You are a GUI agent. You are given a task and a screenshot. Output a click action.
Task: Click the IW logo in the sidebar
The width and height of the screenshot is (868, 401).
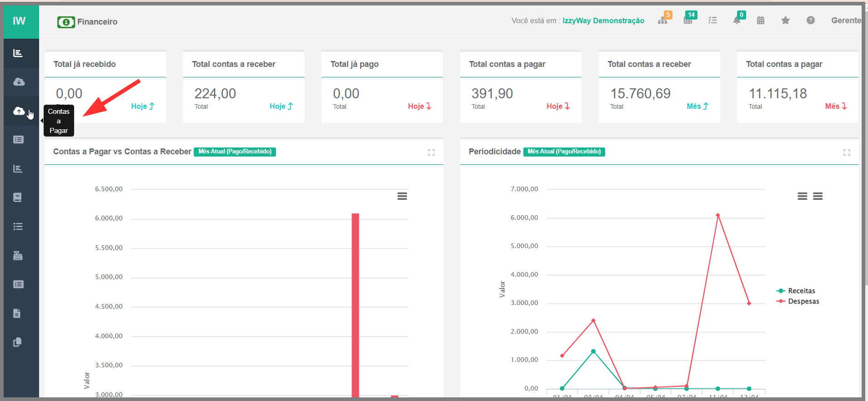pyautogui.click(x=19, y=21)
